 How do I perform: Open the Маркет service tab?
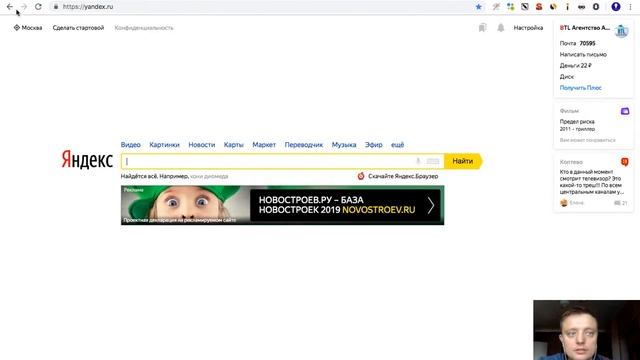264,145
